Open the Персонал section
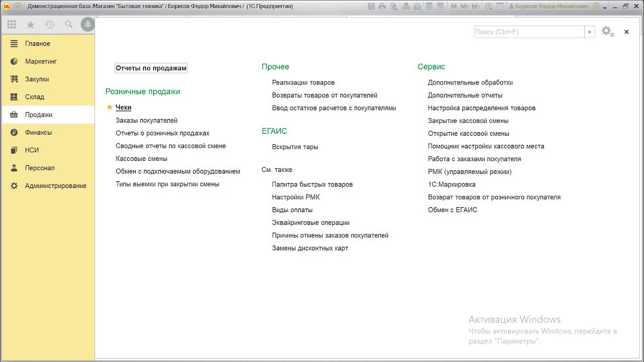 (48, 168)
